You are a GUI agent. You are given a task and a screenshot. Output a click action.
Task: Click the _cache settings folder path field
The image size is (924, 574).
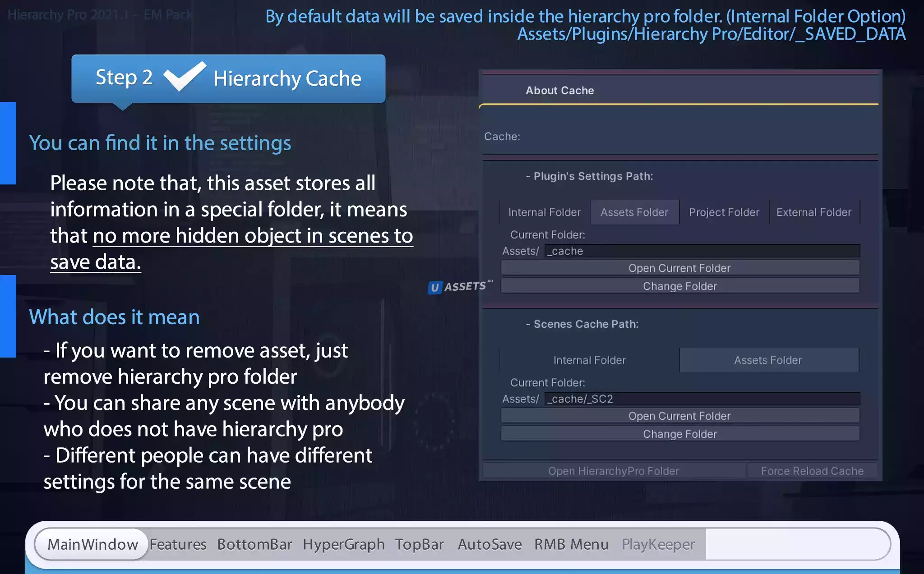702,251
